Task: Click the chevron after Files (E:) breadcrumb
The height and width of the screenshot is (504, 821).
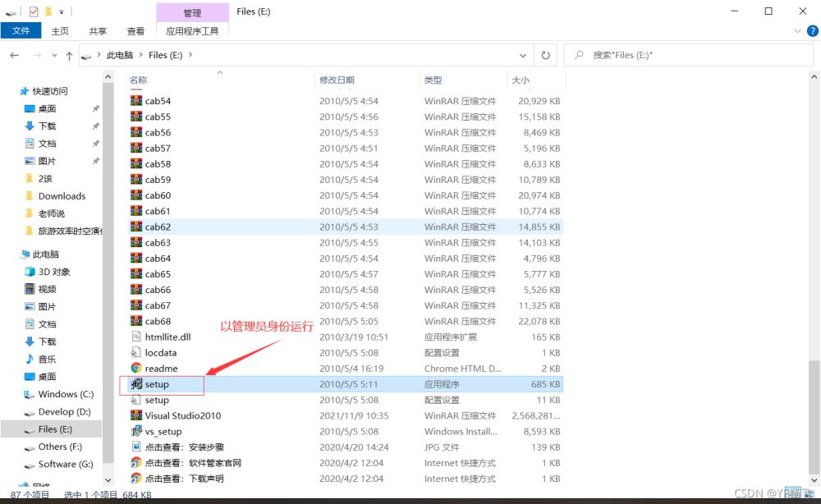Action: coord(190,55)
